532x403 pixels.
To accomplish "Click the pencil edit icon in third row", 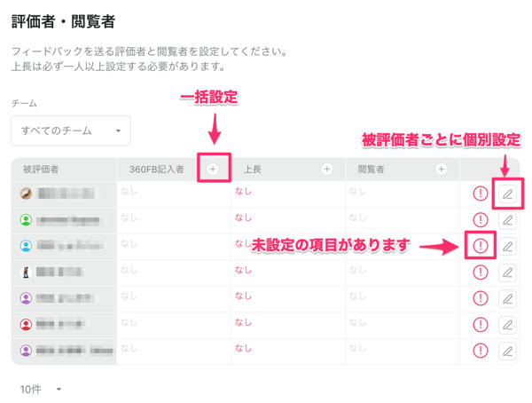I will coord(507,246).
